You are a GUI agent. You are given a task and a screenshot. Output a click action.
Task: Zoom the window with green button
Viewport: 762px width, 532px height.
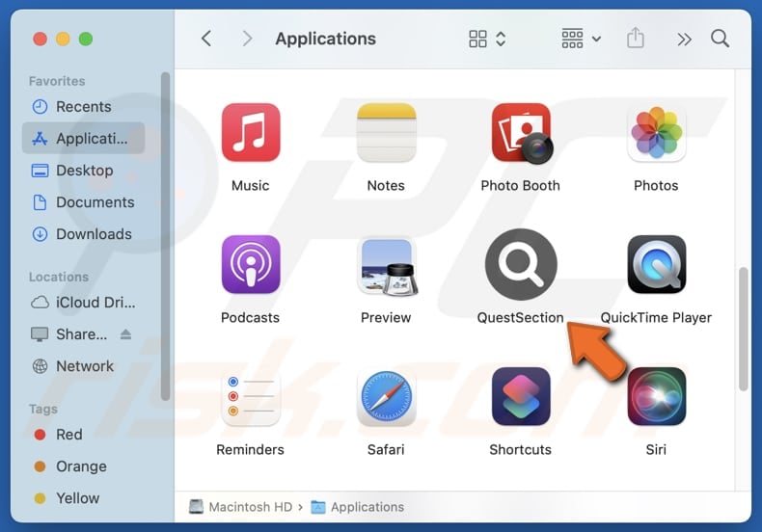pos(86,39)
